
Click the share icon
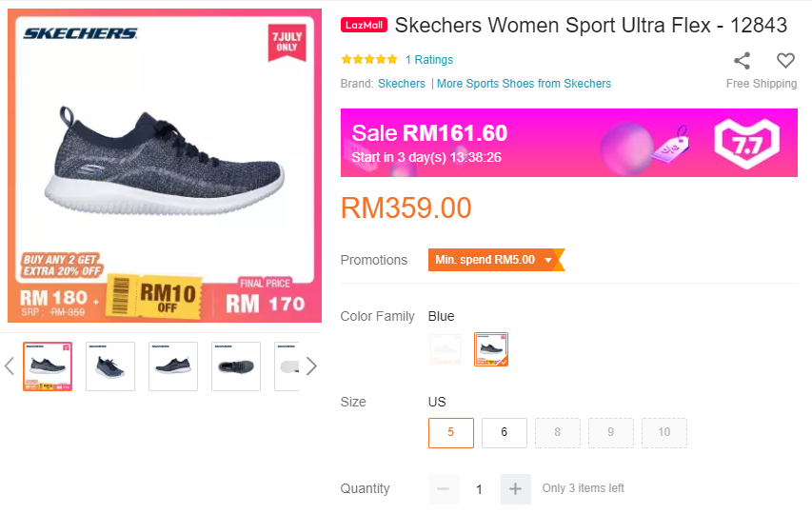tap(743, 61)
